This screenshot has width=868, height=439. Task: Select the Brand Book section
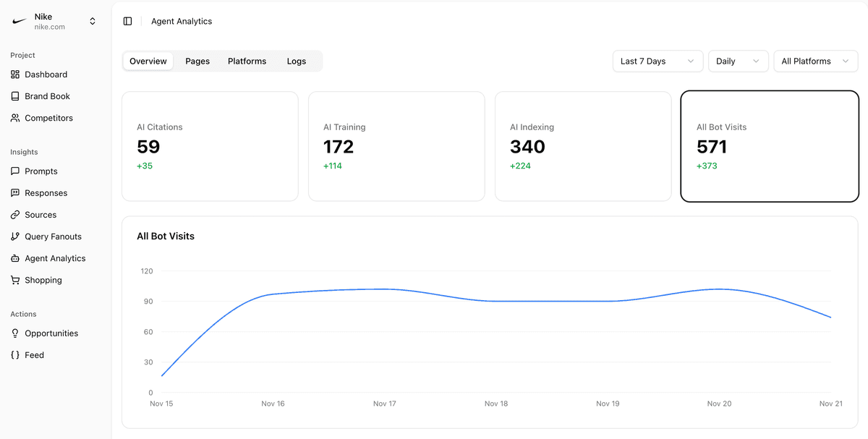47,95
